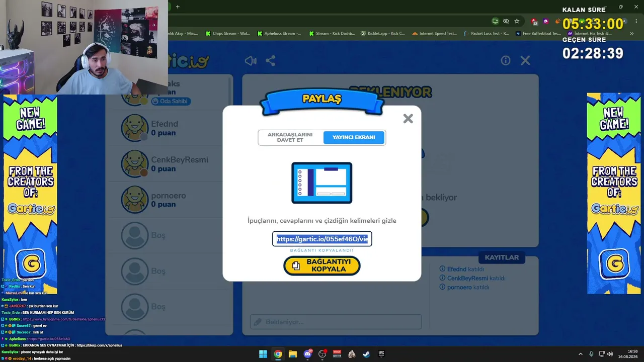
Task: Click the left New Game ad banner
Action: point(30,194)
